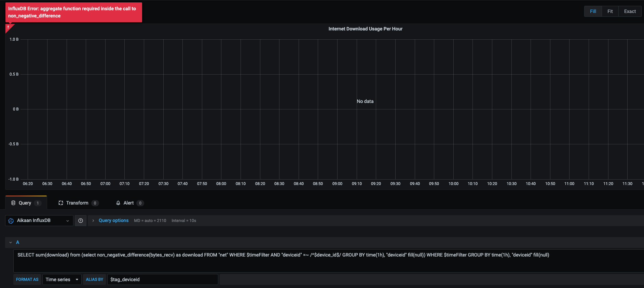644x288 pixels.
Task: Click the InfluxDB Error message tooltip
Action: [x=73, y=12]
